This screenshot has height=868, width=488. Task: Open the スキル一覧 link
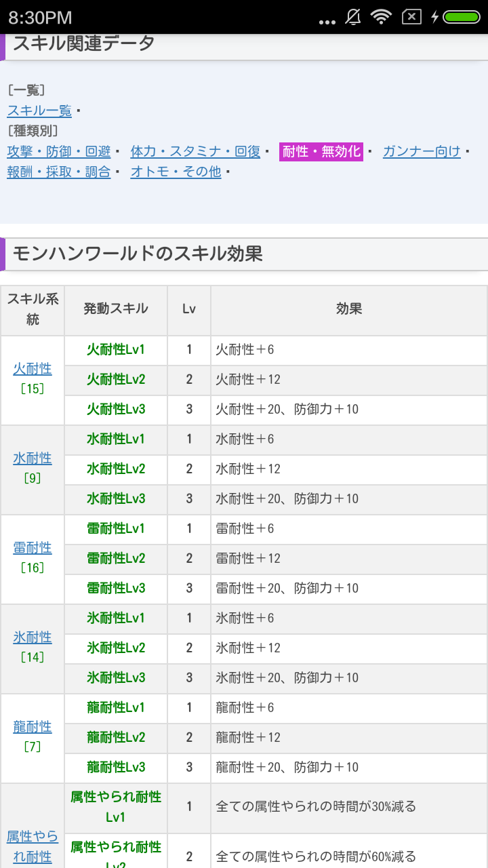pos(39,111)
